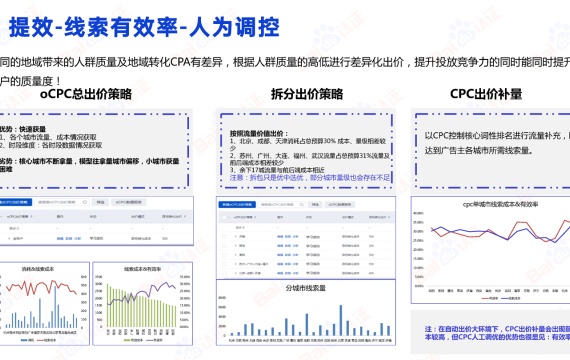Click the text 优势：快速获量

tap(23, 129)
